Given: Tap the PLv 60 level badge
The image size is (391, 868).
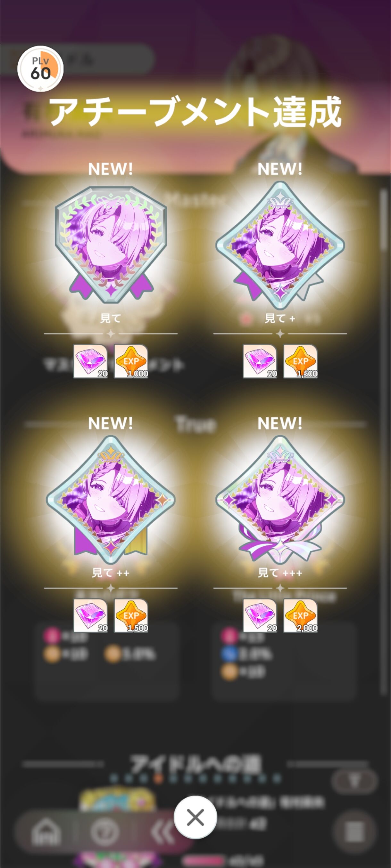Looking at the screenshot, I should point(40,69).
